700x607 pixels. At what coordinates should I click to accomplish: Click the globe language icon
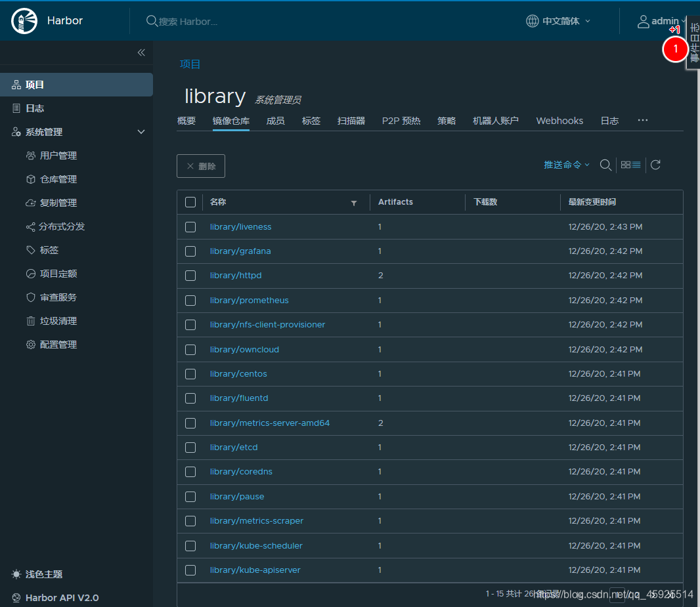(532, 21)
